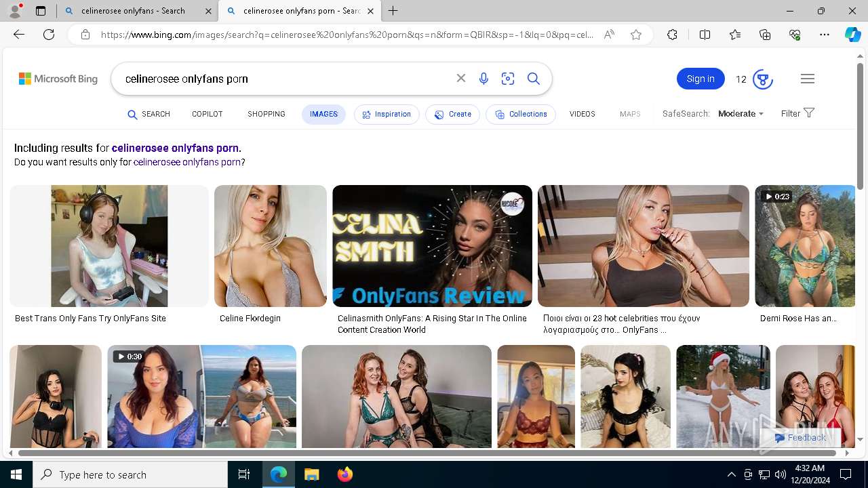Click the Sign in button
Image resolution: width=868 pixels, height=488 pixels.
point(701,79)
